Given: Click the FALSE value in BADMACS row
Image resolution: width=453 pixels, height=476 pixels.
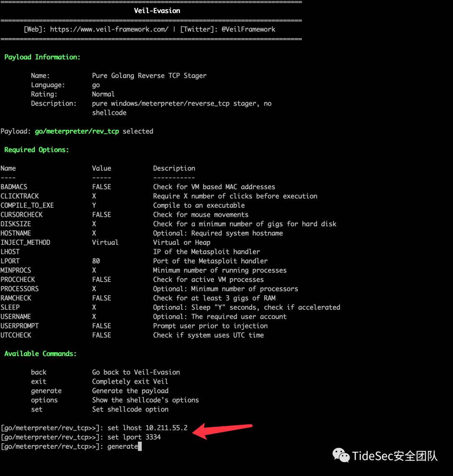Looking at the screenshot, I should [102, 187].
